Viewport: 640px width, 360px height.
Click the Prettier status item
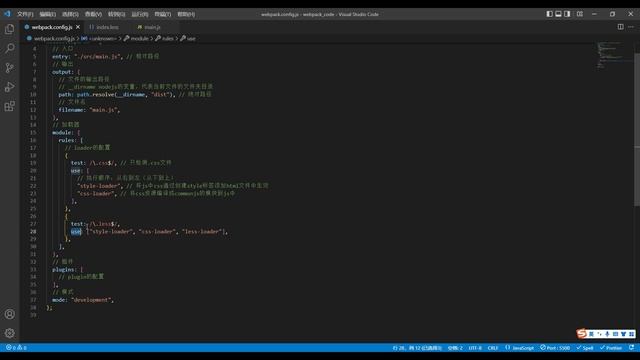click(x=611, y=348)
